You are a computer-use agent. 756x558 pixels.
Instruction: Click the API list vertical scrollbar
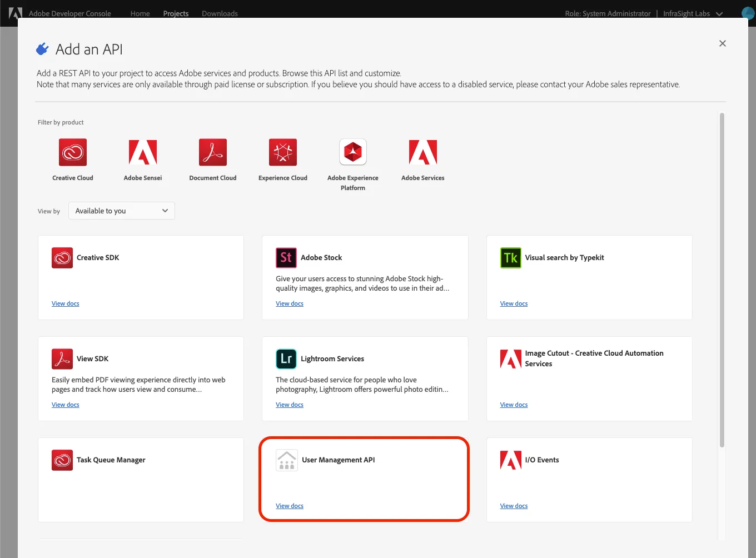722,280
